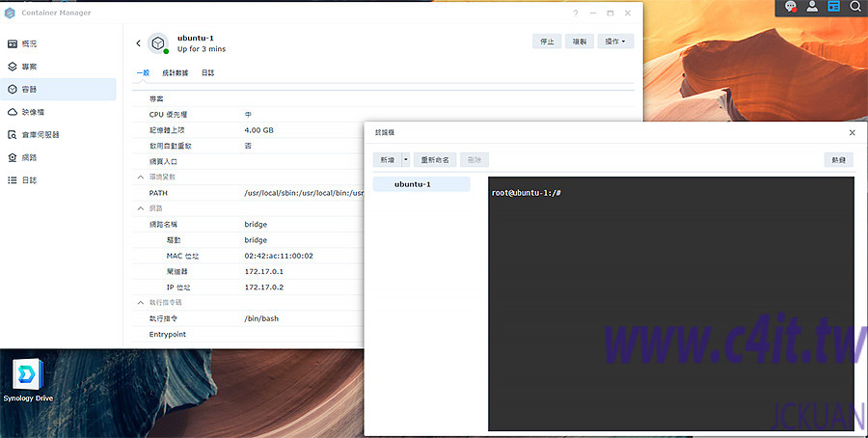
Task: Click the button between 停止 and 操作
Action: point(580,41)
